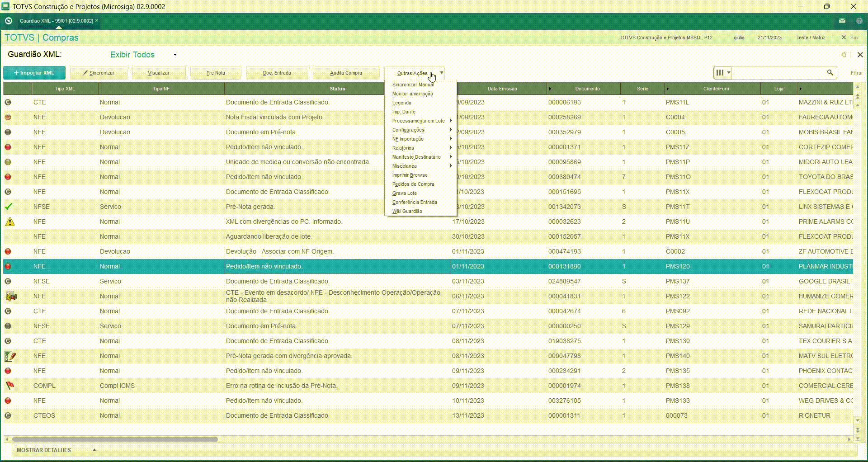Screen dimensions: 868x462
Task: Open the mail envelope icon
Action: (842, 21)
